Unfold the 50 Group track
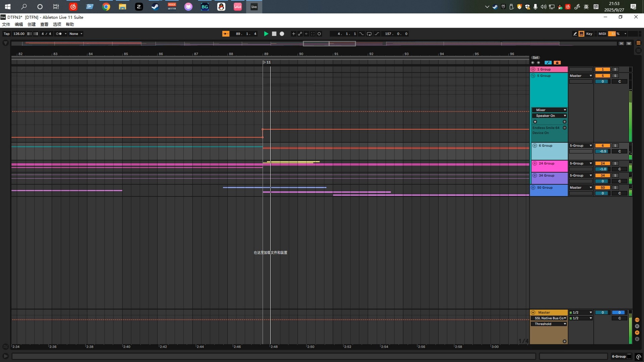 533,188
